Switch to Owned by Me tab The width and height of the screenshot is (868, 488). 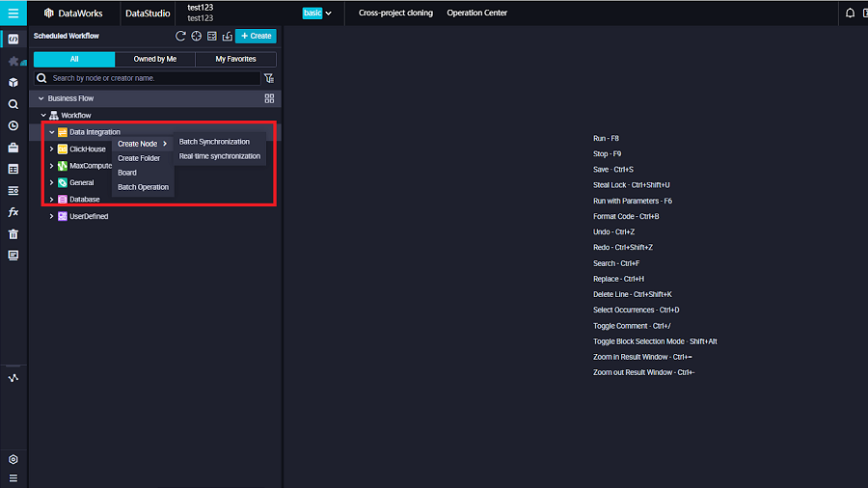click(155, 59)
